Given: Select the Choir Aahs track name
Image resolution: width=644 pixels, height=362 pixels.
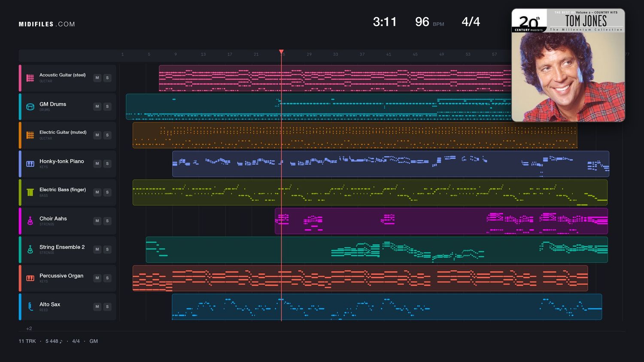Looking at the screenshot, I should click(53, 219).
